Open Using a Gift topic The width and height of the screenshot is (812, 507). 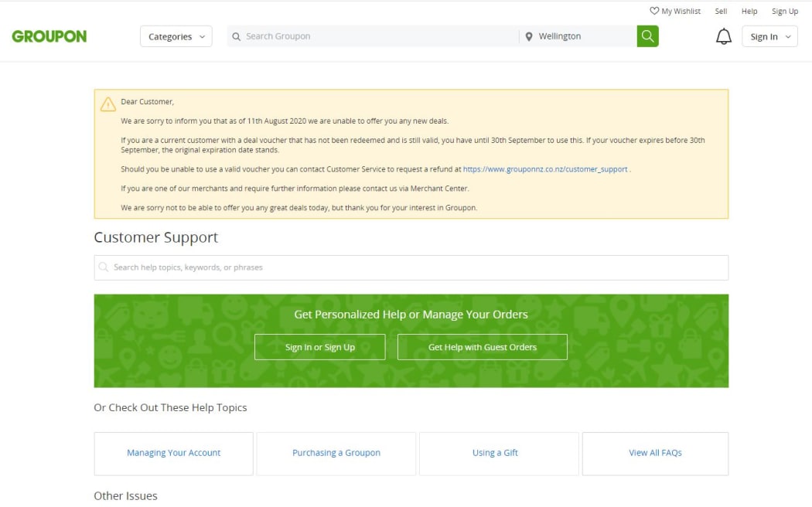click(x=499, y=454)
